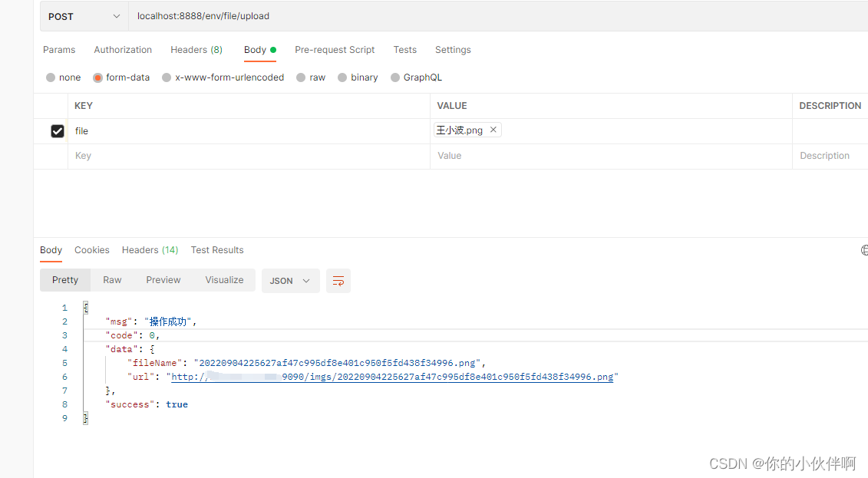Switch response view to Raw
This screenshot has height=478, width=868.
coord(112,280)
